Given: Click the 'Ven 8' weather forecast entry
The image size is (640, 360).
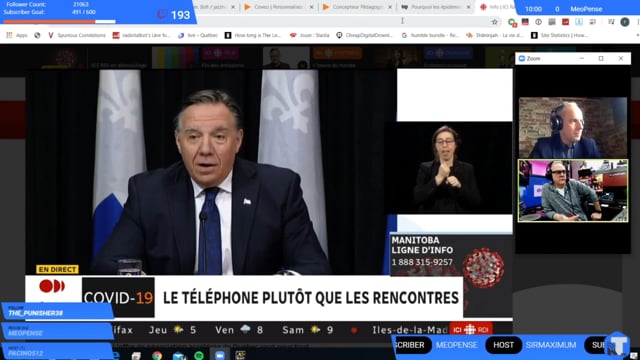Looking at the screenshot, I should tap(239, 330).
